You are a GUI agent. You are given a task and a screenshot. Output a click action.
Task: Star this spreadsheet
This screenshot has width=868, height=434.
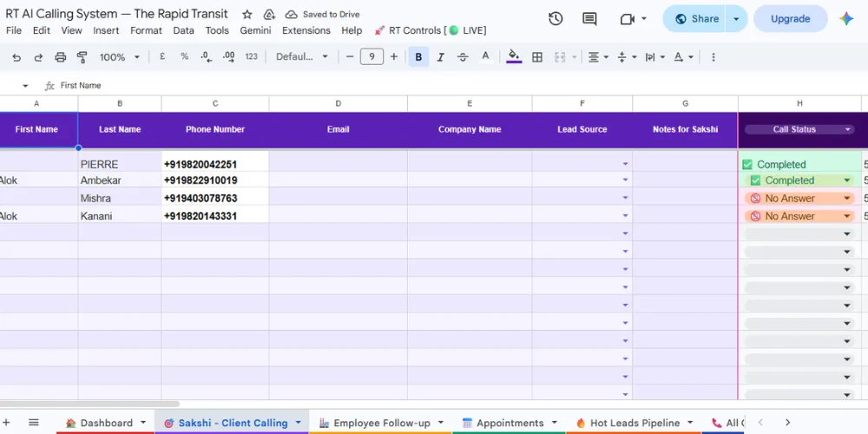(x=247, y=15)
